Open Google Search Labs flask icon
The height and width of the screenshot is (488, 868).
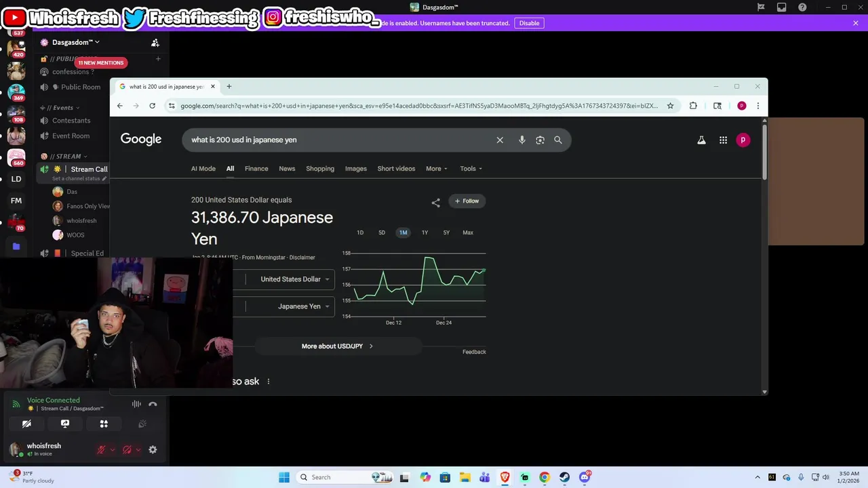(x=701, y=140)
